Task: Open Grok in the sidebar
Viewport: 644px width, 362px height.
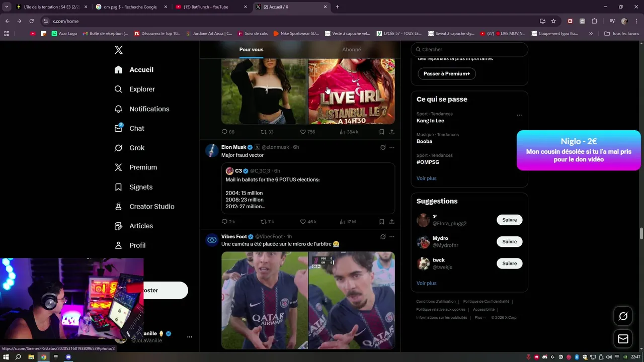Action: point(129,148)
